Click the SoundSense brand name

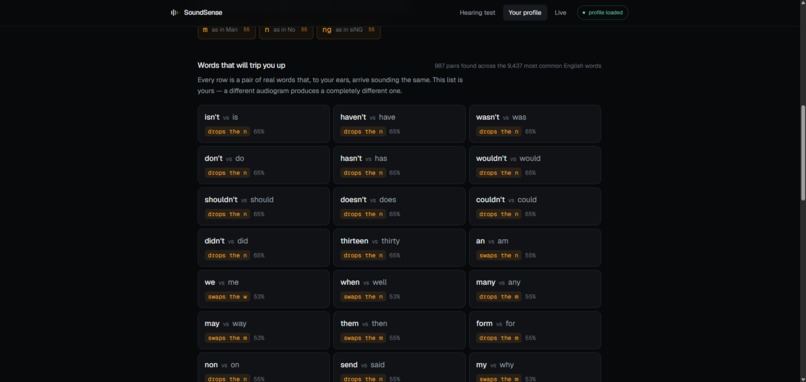[x=203, y=12]
